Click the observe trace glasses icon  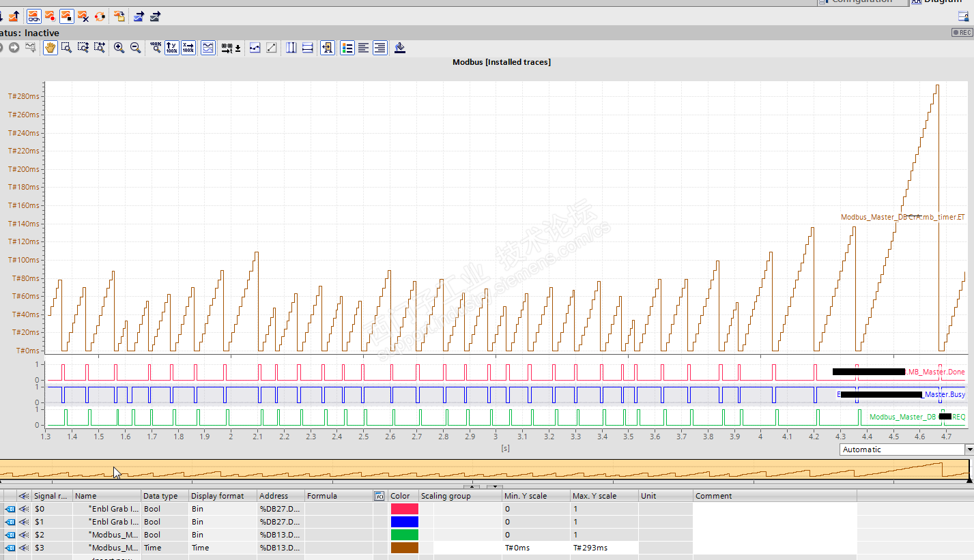point(33,16)
